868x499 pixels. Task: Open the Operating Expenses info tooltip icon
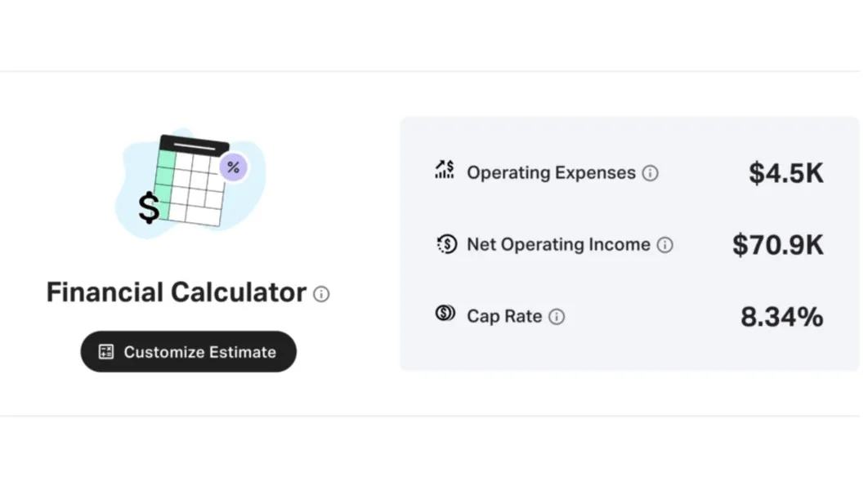(650, 173)
